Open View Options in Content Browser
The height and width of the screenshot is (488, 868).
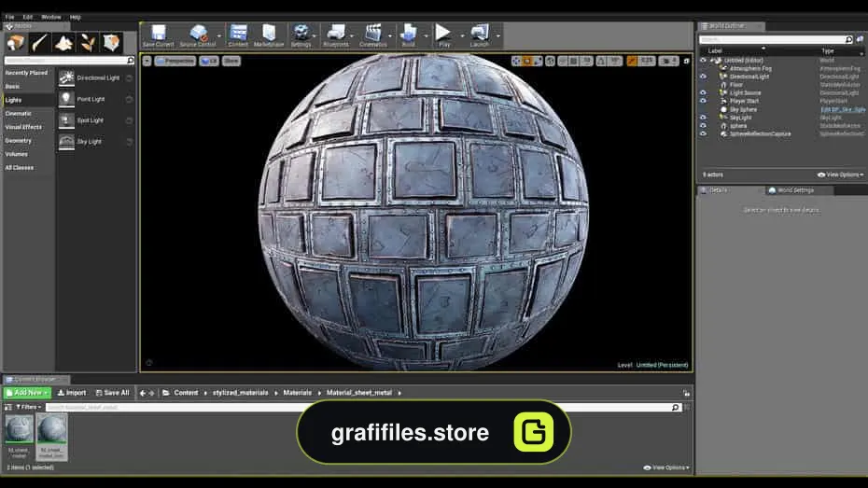pos(666,467)
